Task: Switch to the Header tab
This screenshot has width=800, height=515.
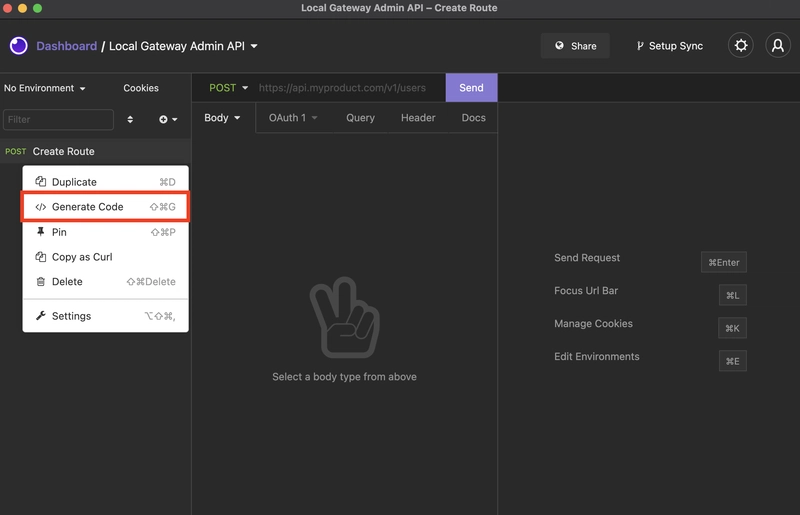Action: pos(418,117)
